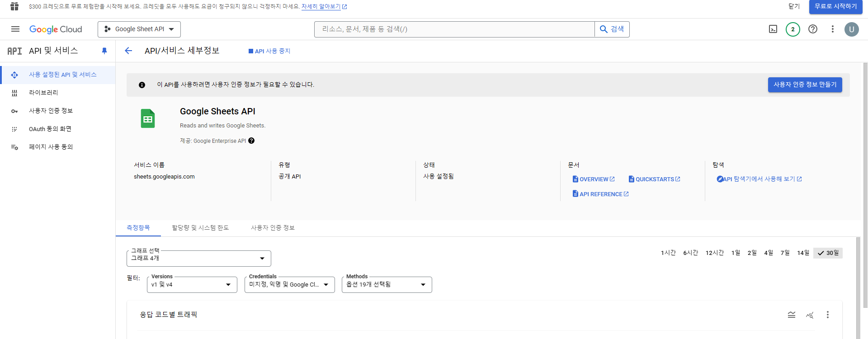The height and width of the screenshot is (339, 868).
Task: Click the 사용 설정됨 status text
Action: pyautogui.click(x=439, y=176)
